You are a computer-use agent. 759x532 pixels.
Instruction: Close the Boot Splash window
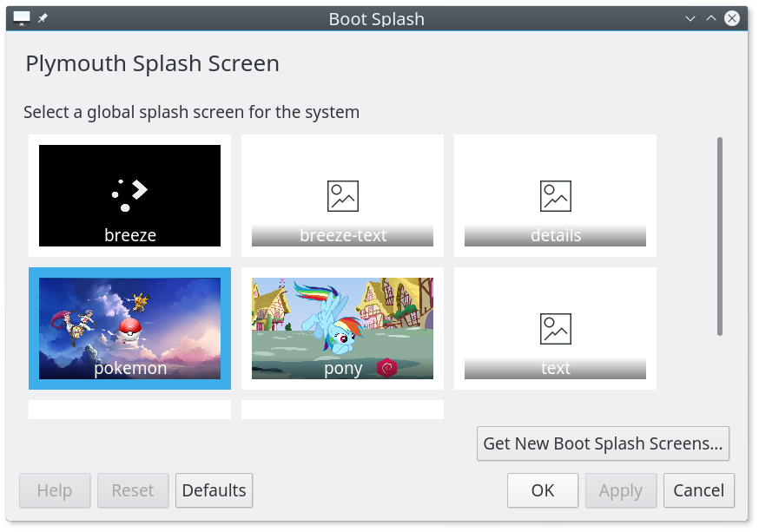click(732, 18)
